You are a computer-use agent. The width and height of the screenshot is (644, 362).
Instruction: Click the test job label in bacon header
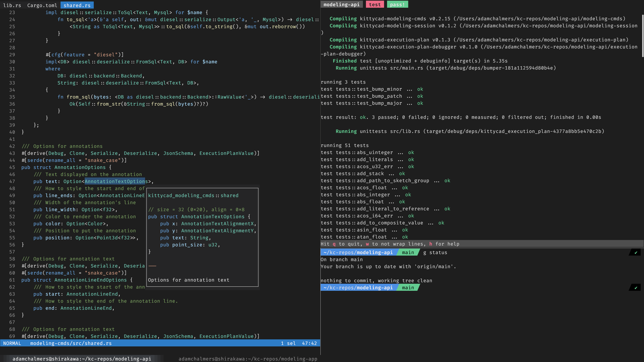pos(375,5)
